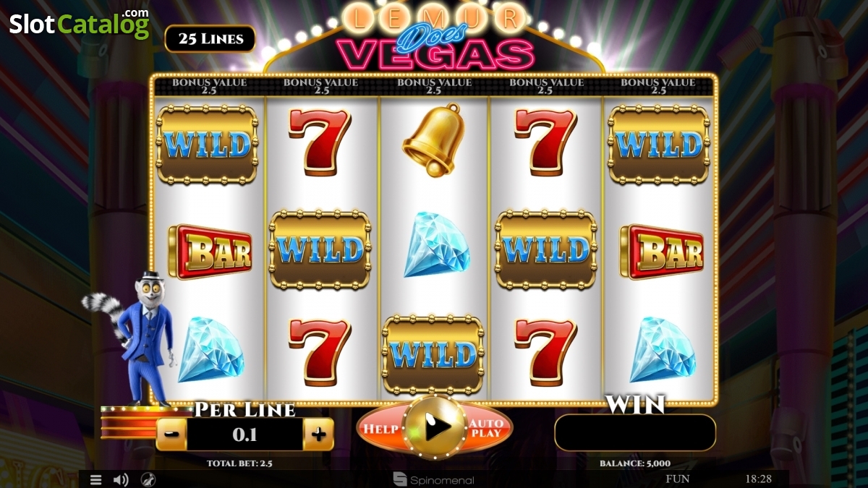This screenshot has height=488, width=868.
Task: Open the hamburger menu in bottom bar
Action: click(95, 479)
